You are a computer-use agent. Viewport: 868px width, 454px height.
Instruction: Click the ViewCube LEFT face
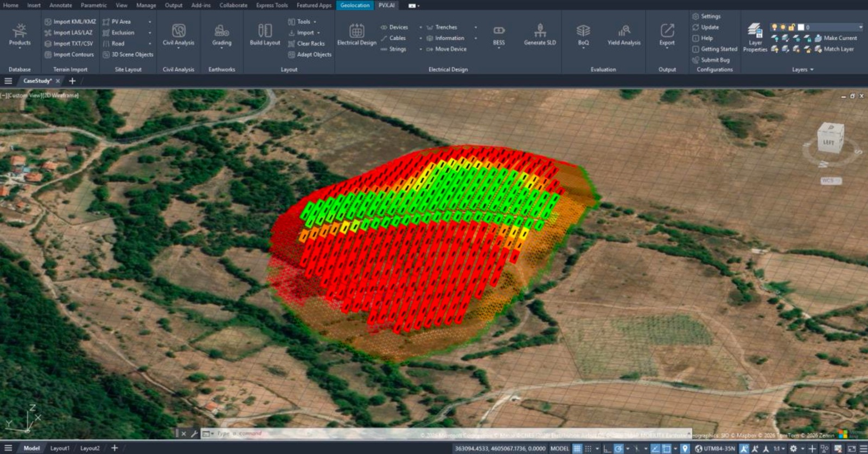pos(829,142)
